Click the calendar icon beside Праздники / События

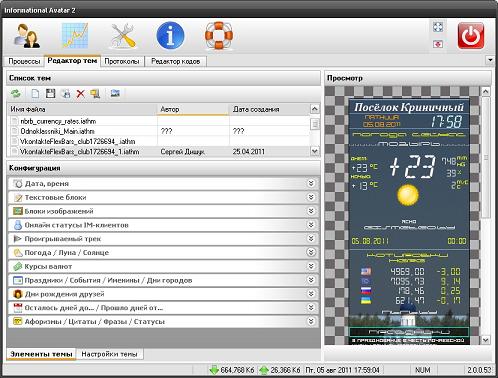[x=18, y=280]
